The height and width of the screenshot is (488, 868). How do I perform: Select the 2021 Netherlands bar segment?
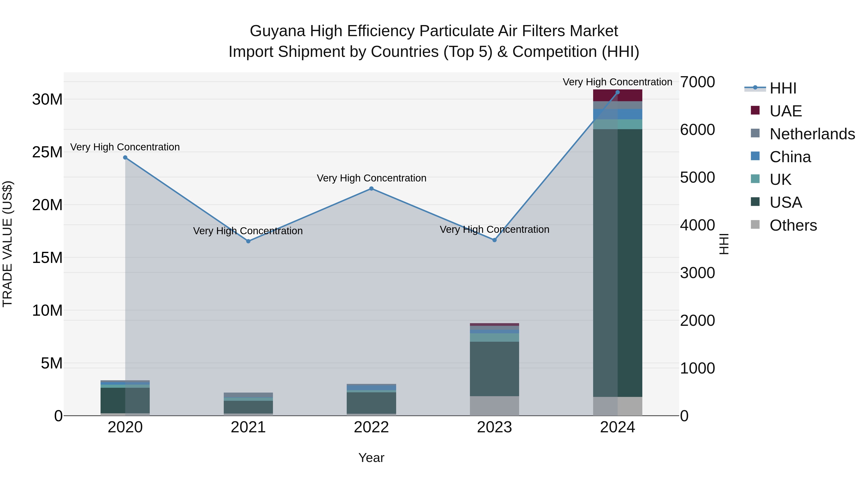(x=248, y=395)
